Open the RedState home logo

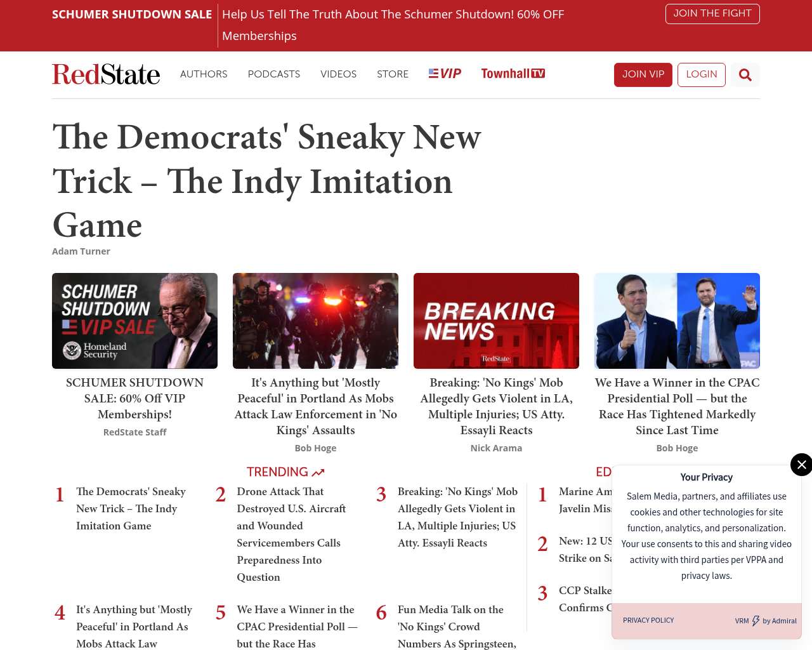tap(106, 74)
